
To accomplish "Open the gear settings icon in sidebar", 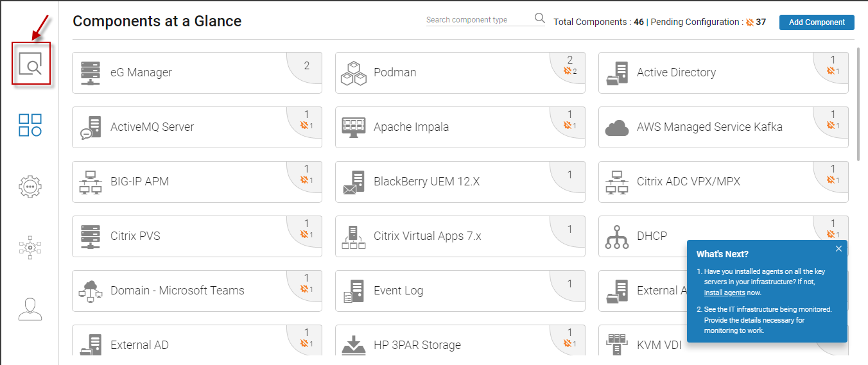I will point(30,186).
